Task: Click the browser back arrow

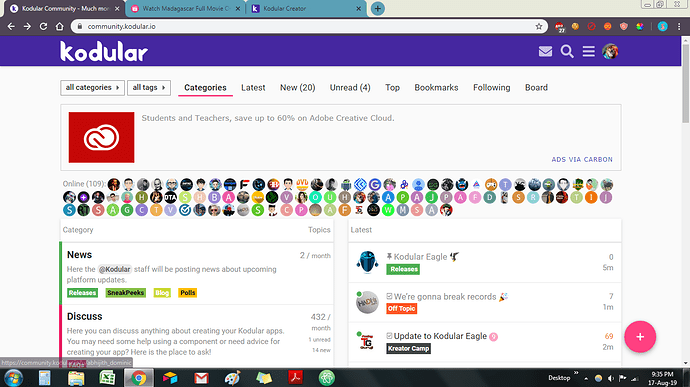Action: coord(11,26)
